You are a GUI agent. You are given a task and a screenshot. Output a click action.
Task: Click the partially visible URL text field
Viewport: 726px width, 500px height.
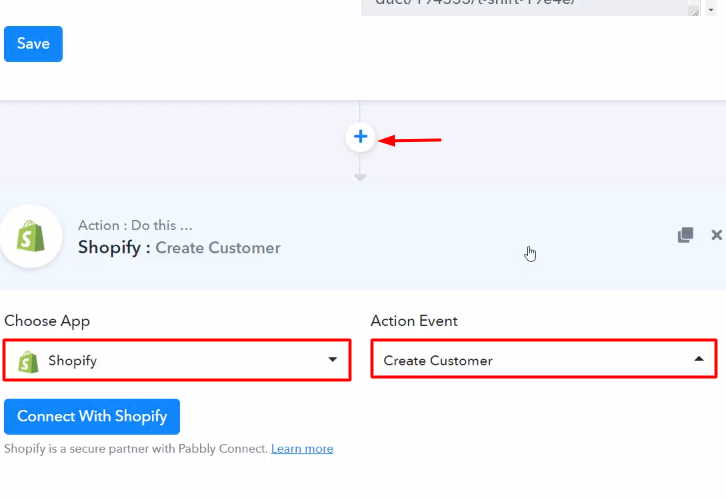pos(531,6)
